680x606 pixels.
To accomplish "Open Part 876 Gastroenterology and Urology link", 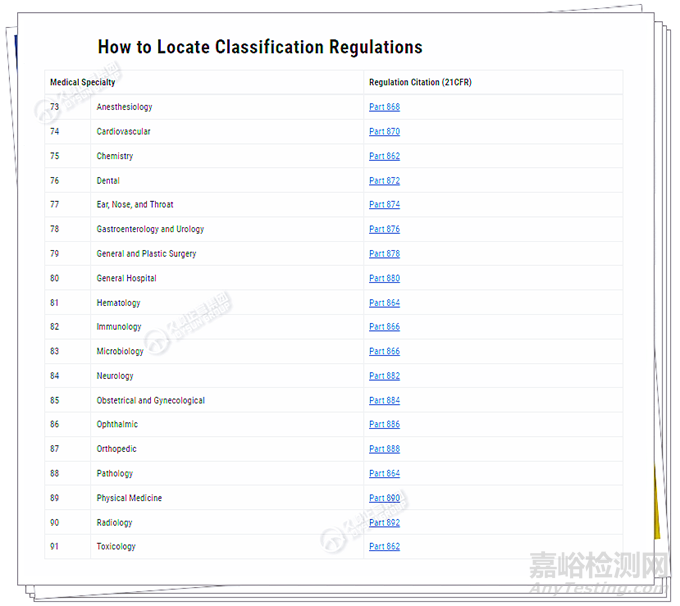I will point(384,229).
